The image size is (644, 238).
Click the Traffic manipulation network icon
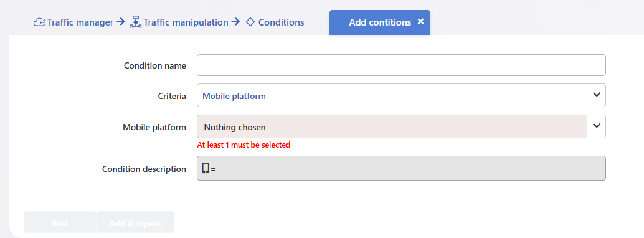pyautogui.click(x=136, y=22)
